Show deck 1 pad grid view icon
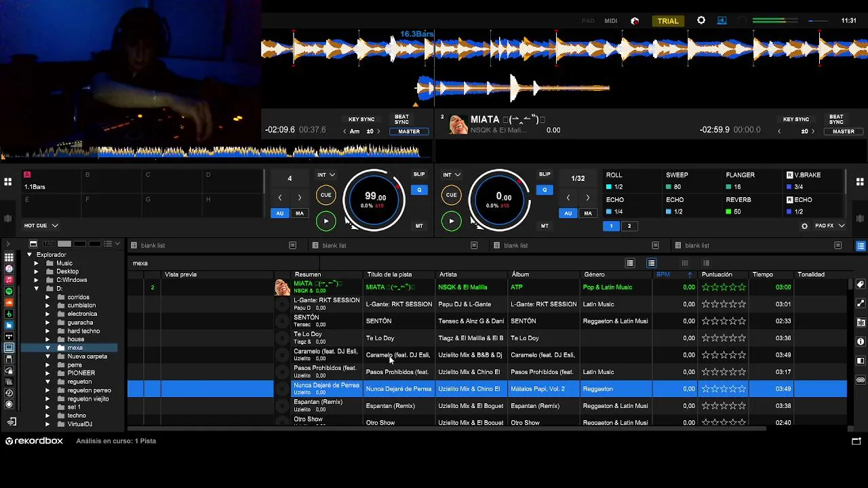 click(7, 182)
